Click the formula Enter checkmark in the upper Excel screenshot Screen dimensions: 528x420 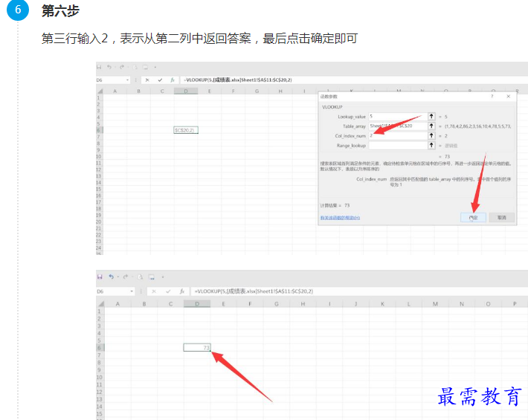click(160, 80)
